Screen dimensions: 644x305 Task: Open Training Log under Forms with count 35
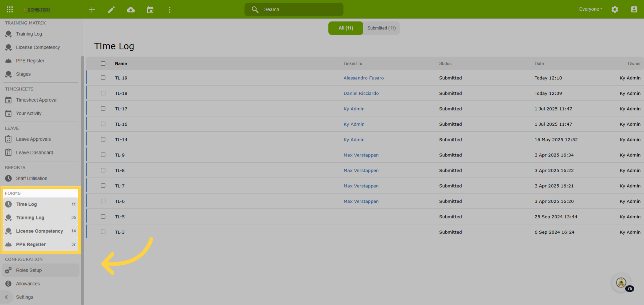(41, 218)
